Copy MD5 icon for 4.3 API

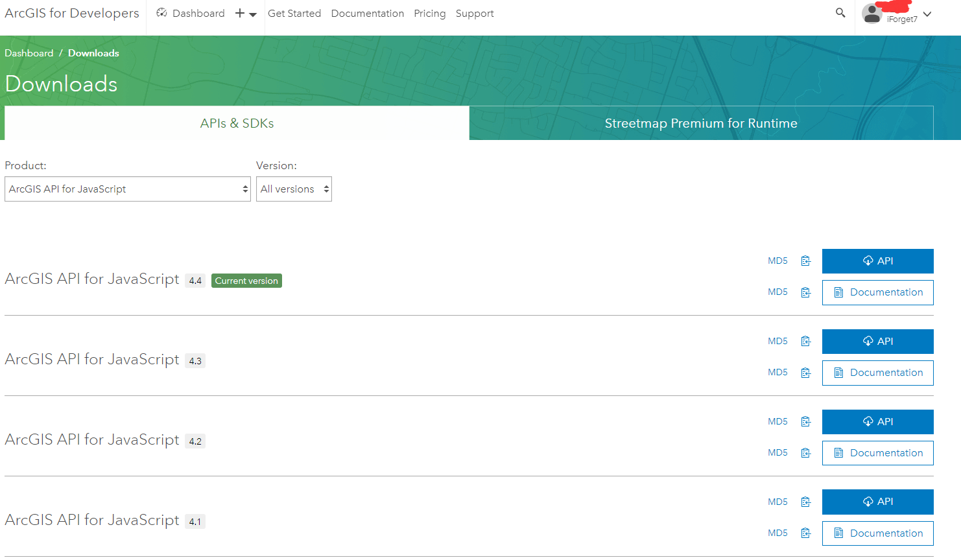[x=806, y=341]
